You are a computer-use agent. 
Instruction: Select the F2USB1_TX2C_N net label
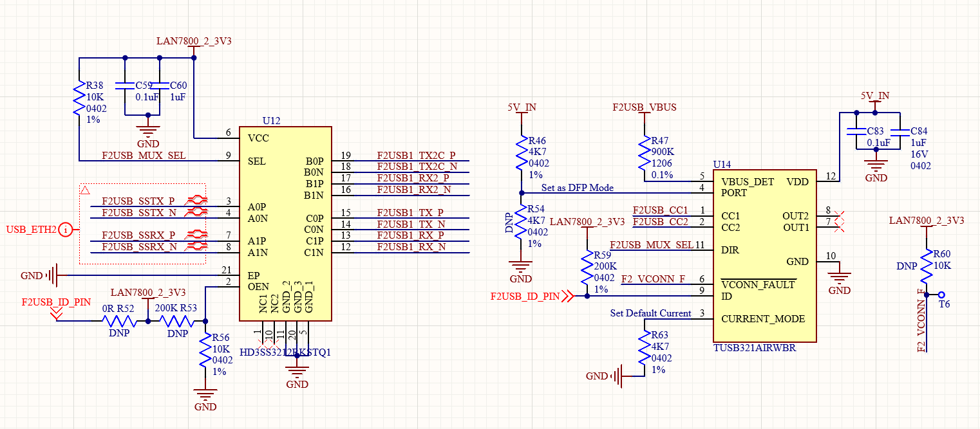coord(417,167)
